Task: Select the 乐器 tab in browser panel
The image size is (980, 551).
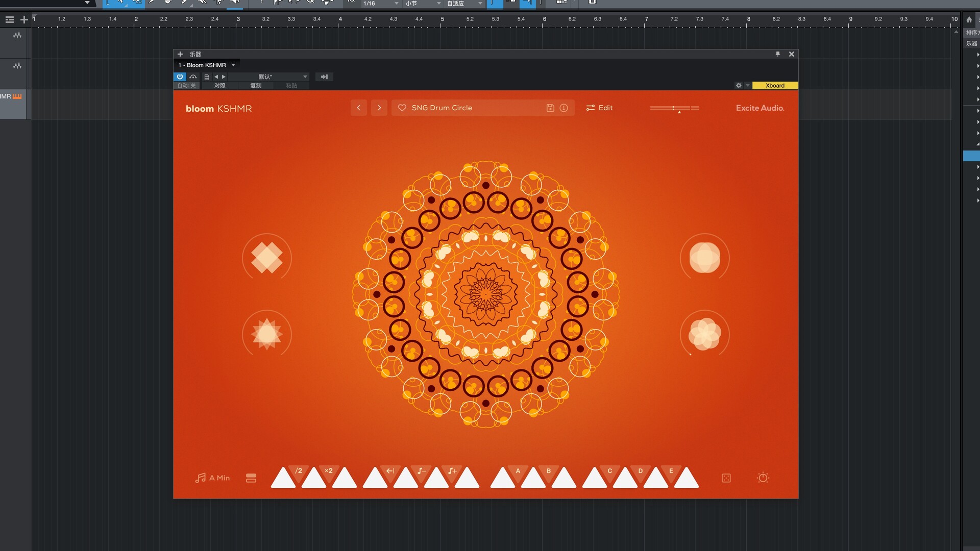Action: (971, 43)
